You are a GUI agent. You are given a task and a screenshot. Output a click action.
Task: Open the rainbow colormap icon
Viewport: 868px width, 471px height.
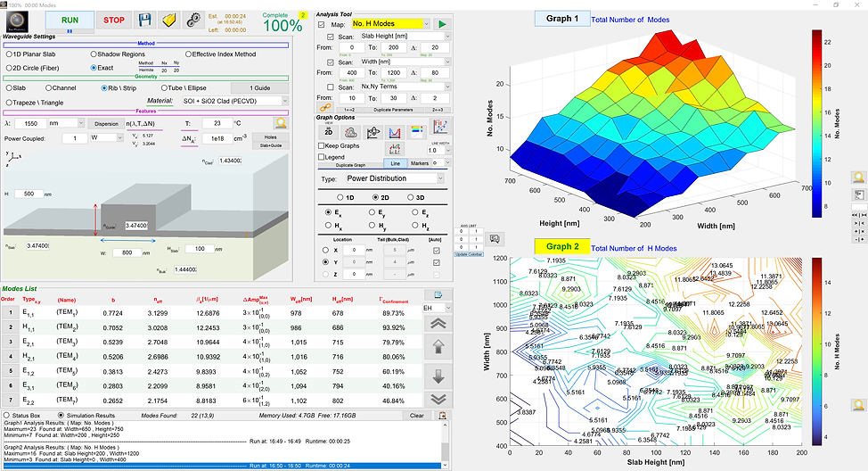tap(417, 132)
